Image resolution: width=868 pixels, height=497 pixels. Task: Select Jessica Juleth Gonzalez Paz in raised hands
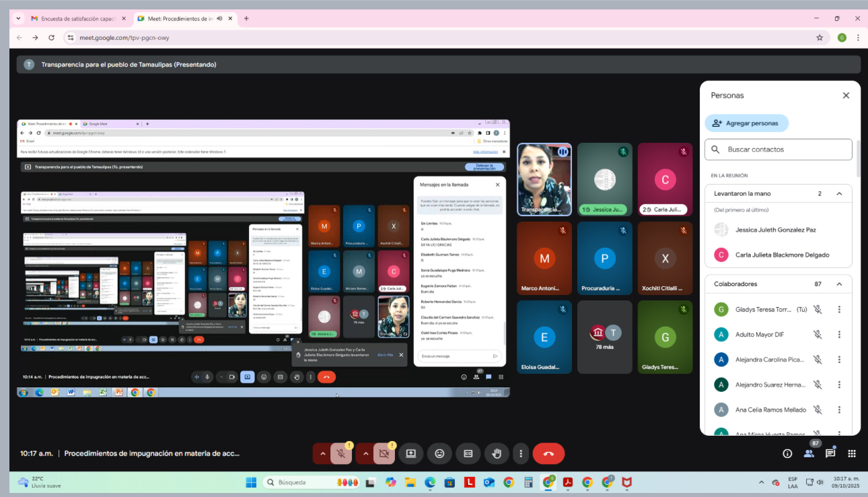tap(775, 230)
